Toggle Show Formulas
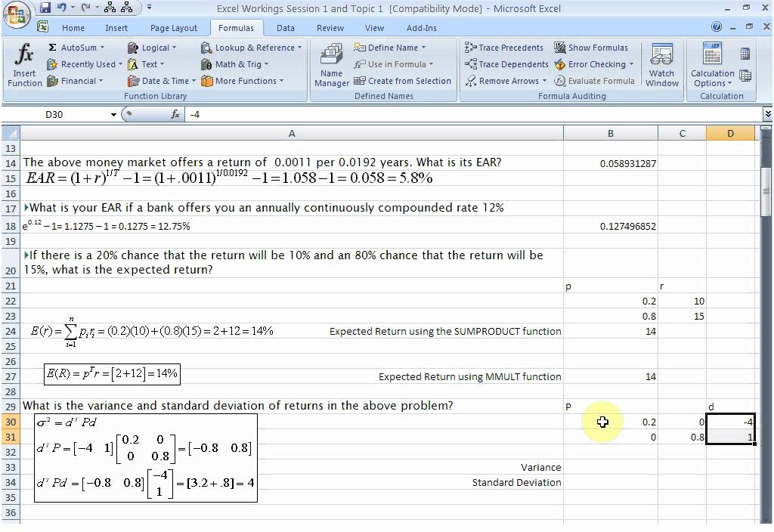 click(591, 48)
